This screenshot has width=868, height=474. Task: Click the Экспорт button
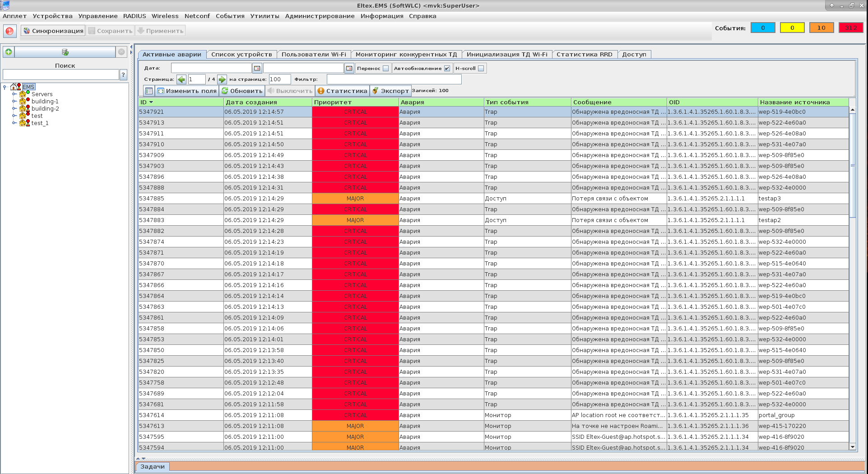(x=390, y=91)
